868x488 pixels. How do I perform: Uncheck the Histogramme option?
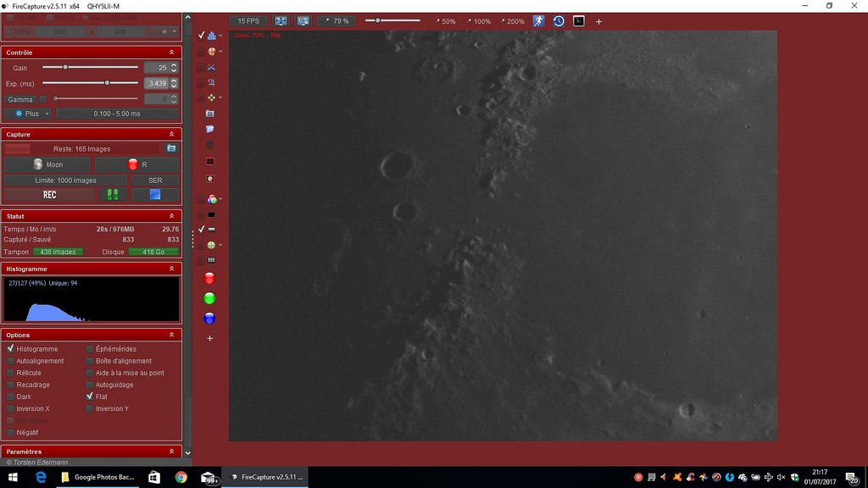10,349
